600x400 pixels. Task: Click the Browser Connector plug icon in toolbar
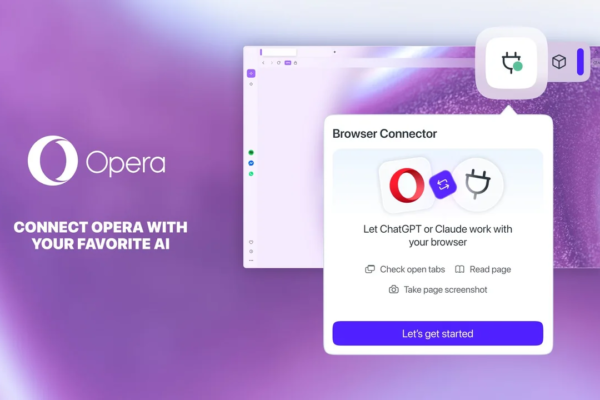511,63
